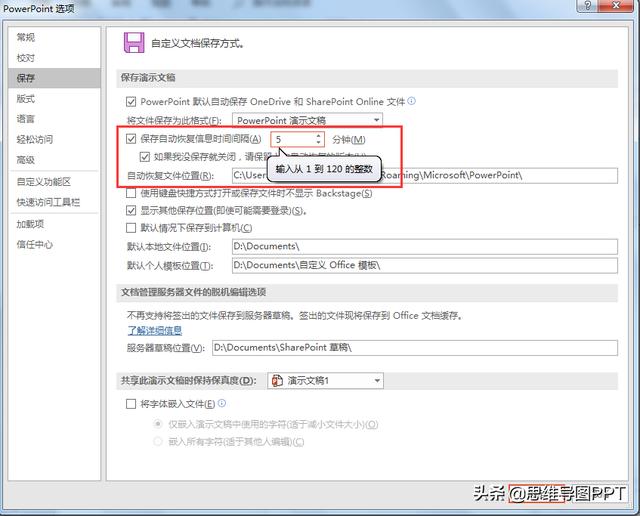Open the 演示文稿1 presentation dropdown

coord(325,381)
